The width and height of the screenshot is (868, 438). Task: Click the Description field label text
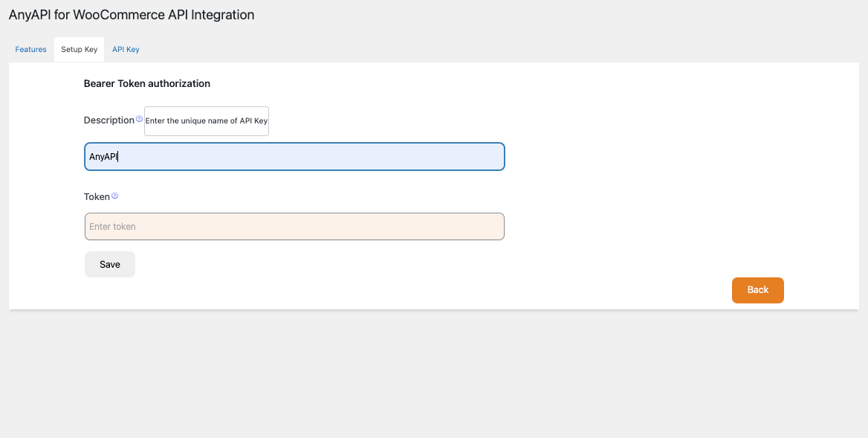pyautogui.click(x=108, y=120)
